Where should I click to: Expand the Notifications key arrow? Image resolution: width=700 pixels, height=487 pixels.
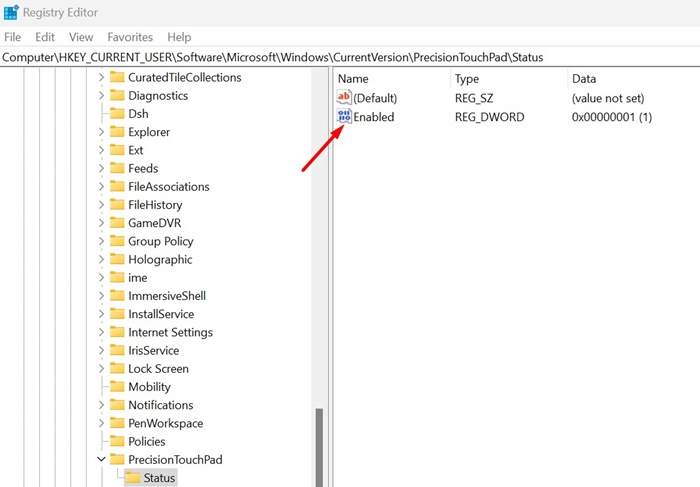click(101, 405)
